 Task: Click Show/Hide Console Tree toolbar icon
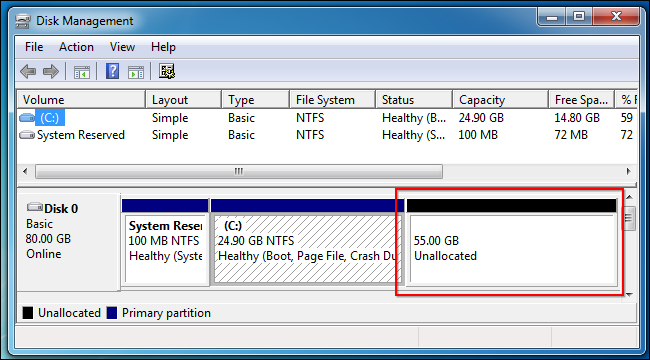click(x=82, y=72)
